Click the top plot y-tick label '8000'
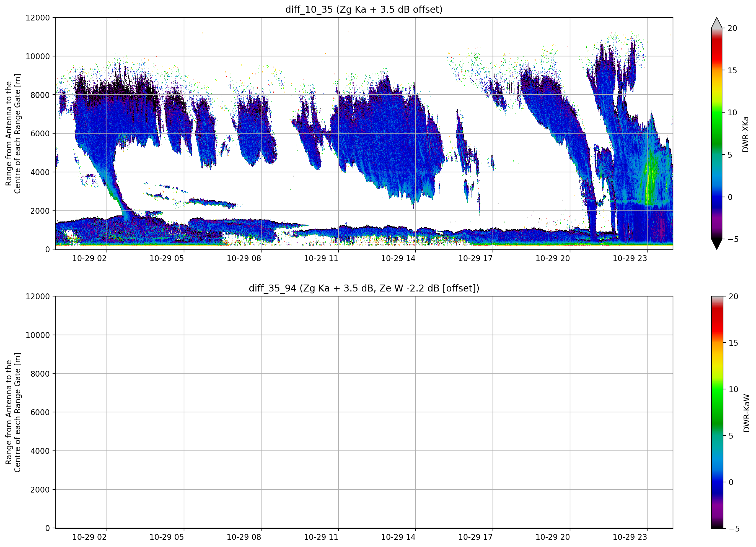The width and height of the screenshot is (756, 547). point(40,95)
